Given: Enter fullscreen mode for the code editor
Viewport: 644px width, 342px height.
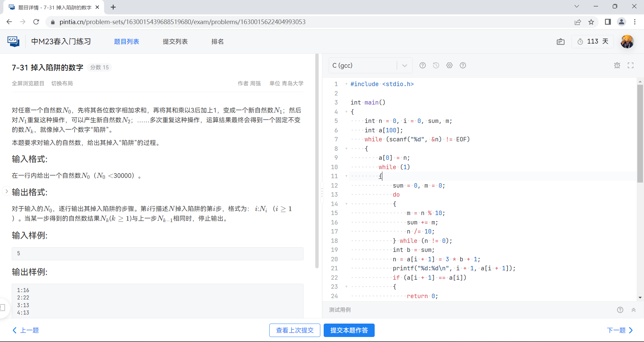Looking at the screenshot, I should 631,65.
